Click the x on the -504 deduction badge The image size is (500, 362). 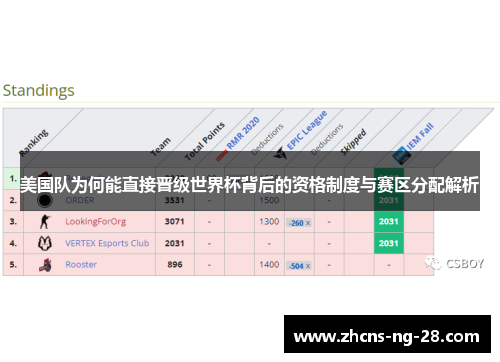(x=308, y=266)
